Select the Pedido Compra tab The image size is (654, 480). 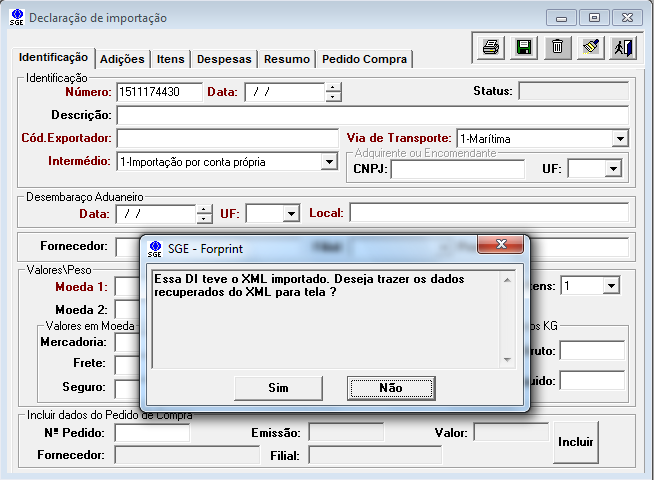click(364, 60)
